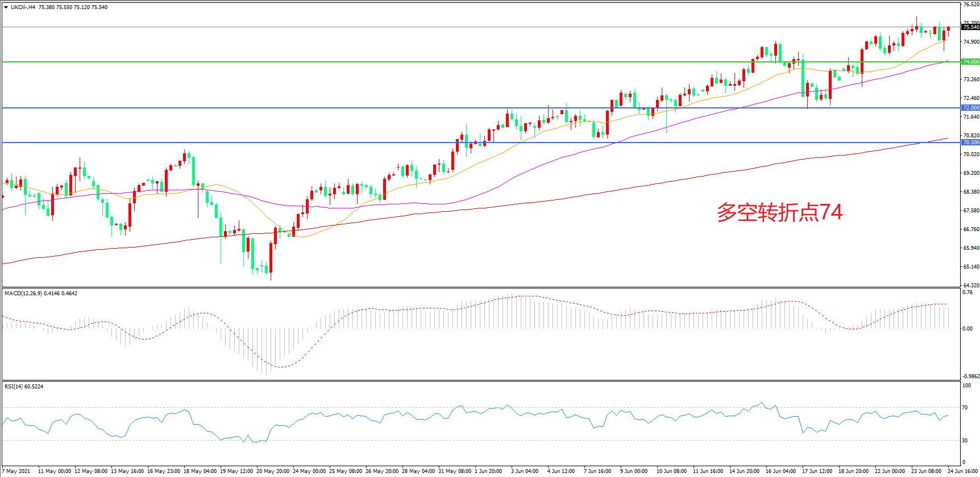Click the 1 Jun 20:00 time label
The width and height of the screenshot is (980, 477).
click(x=488, y=471)
